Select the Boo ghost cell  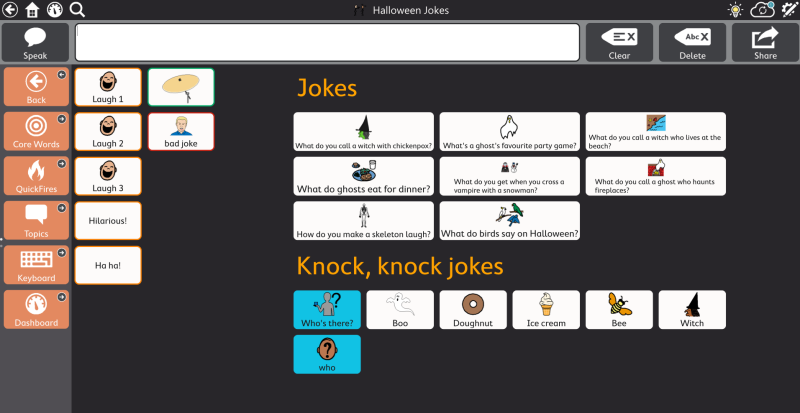click(400, 309)
